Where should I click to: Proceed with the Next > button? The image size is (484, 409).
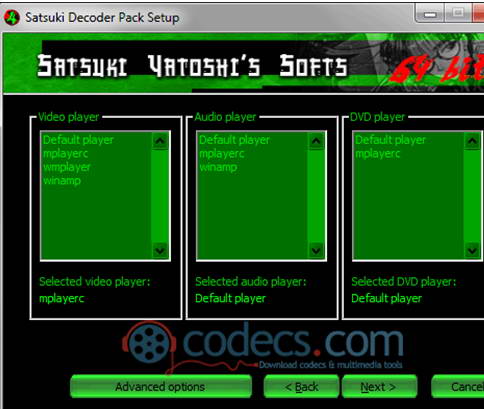pos(379,387)
